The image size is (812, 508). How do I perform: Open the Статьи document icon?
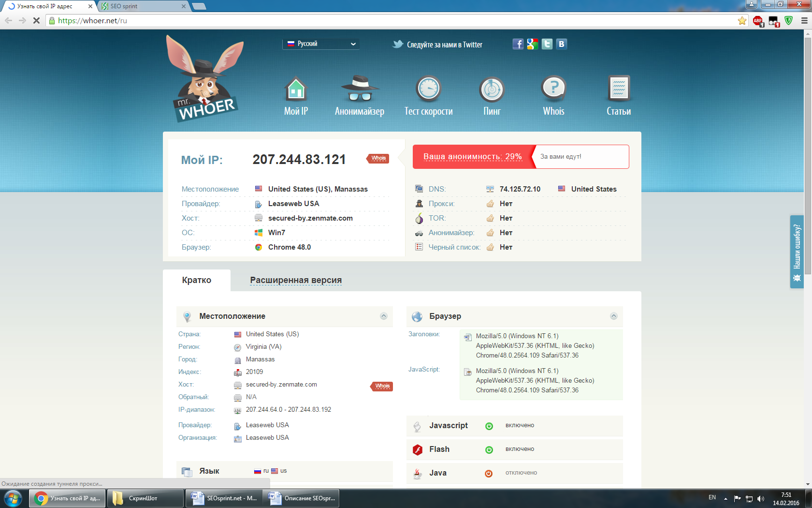(619, 88)
